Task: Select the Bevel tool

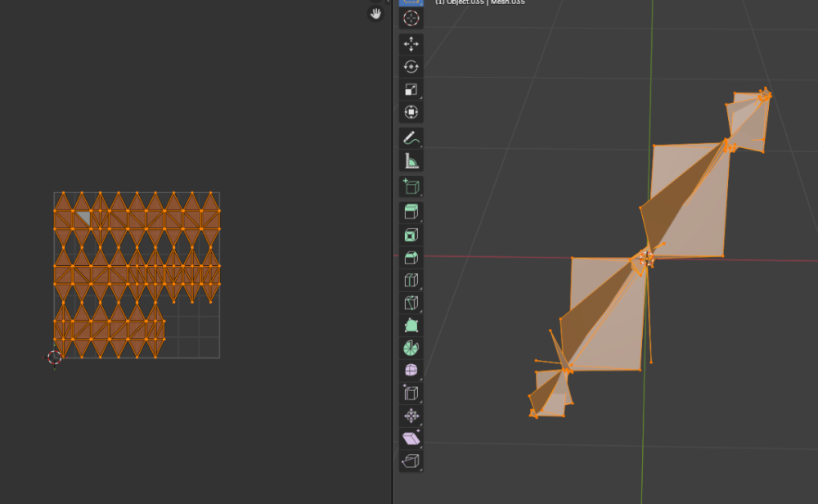Action: (x=411, y=258)
